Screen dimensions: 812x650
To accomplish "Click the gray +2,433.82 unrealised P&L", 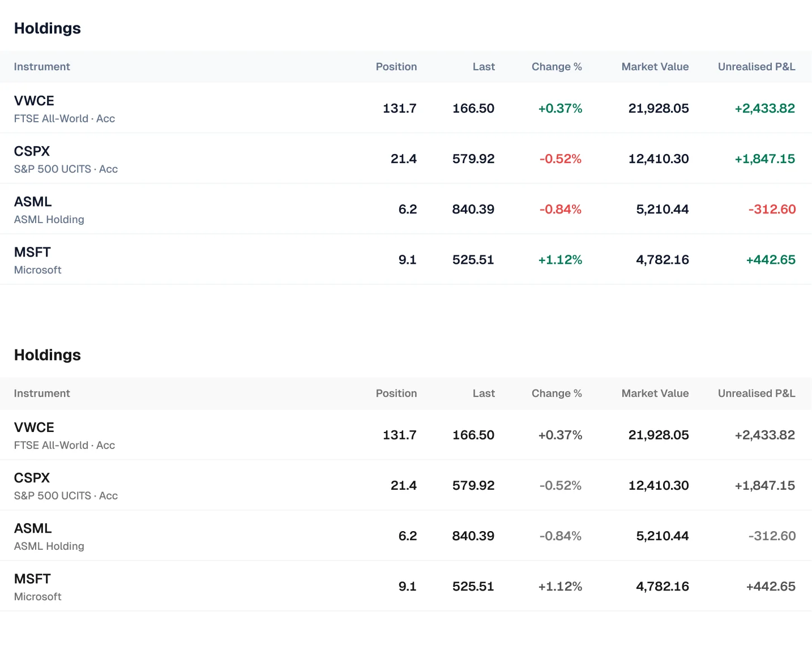I will coord(765,435).
